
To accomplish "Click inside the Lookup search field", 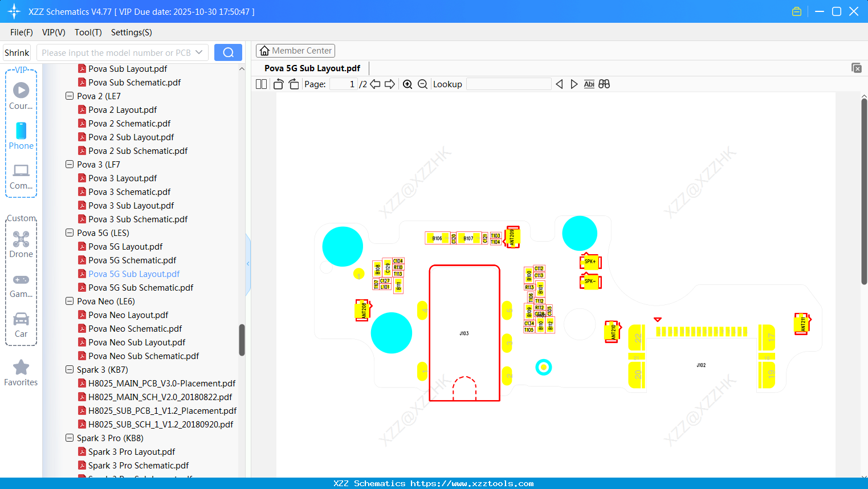I will (509, 84).
